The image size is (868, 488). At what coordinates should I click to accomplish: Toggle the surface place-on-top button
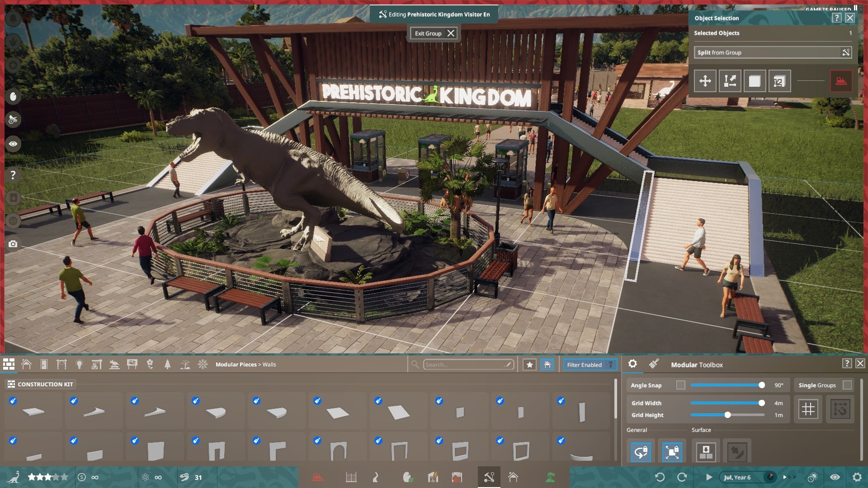pos(706,452)
